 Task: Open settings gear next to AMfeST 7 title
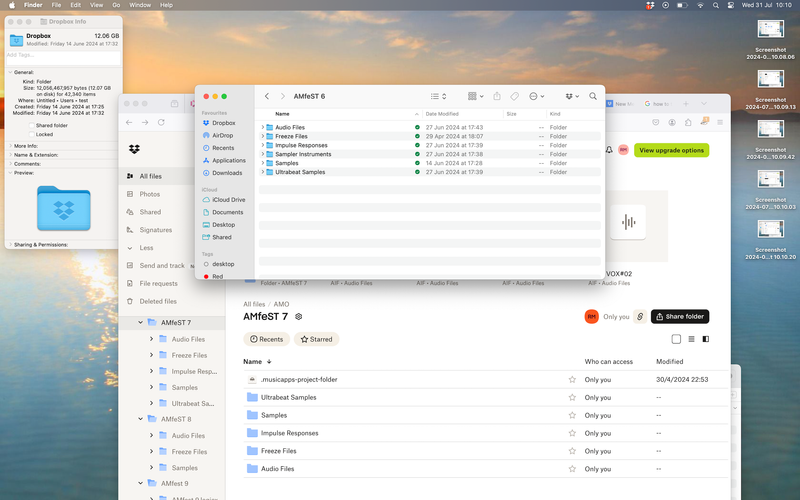(x=299, y=316)
